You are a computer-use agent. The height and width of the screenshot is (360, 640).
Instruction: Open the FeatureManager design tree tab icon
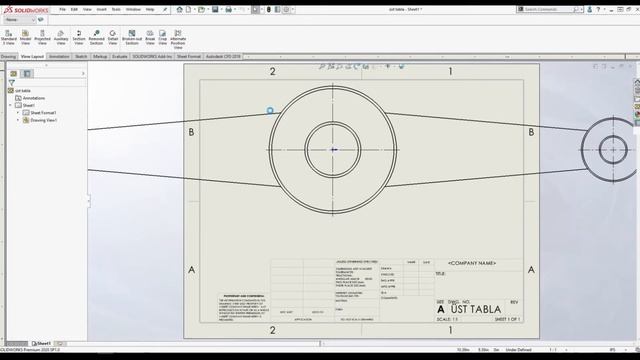[x=13, y=73]
